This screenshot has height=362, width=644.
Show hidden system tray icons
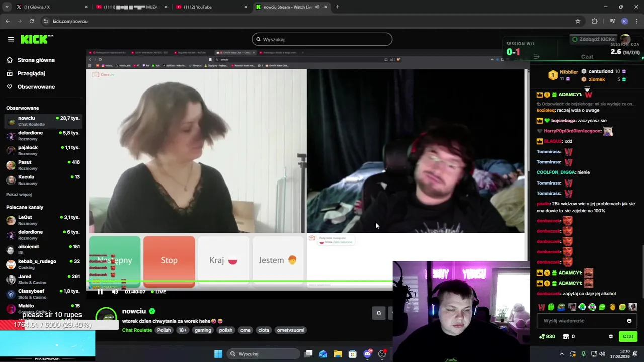(562, 354)
